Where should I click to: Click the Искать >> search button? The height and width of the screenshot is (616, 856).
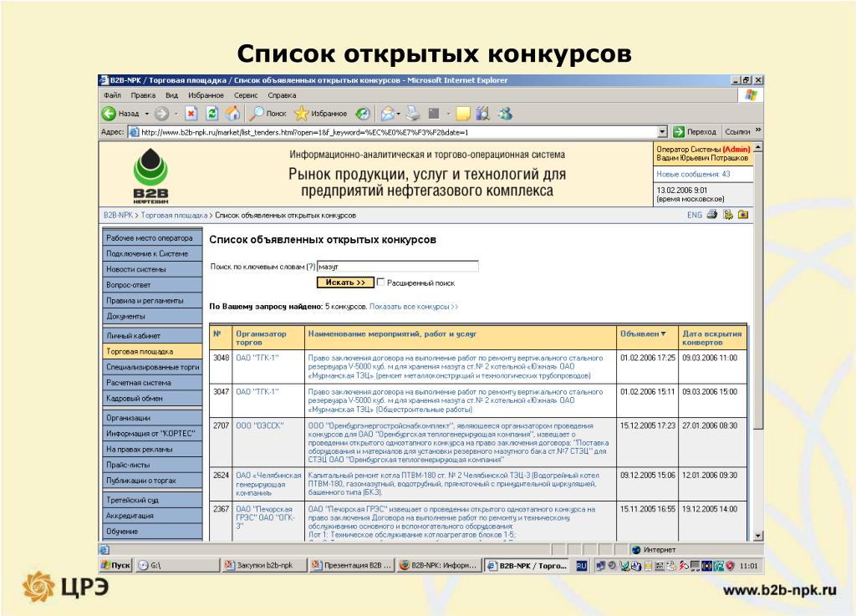click(345, 283)
